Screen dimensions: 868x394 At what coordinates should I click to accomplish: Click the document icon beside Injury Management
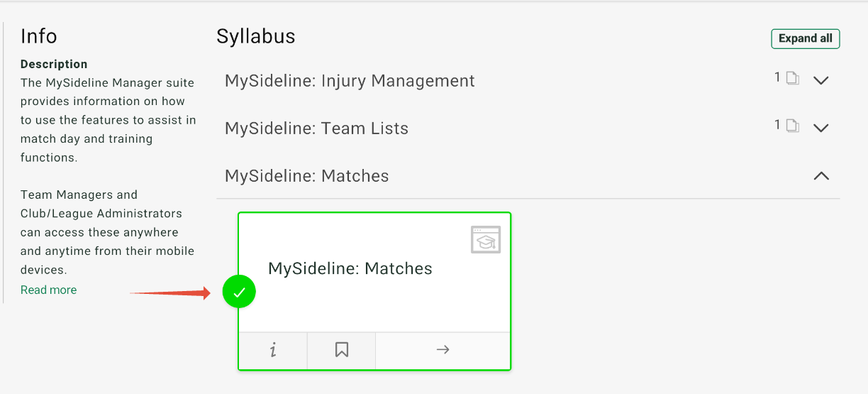(792, 78)
